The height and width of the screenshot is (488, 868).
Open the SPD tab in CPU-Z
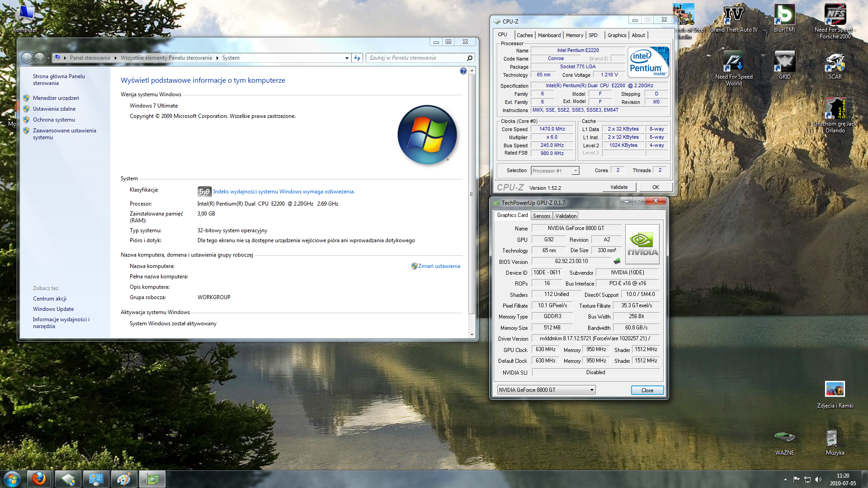pos(593,35)
